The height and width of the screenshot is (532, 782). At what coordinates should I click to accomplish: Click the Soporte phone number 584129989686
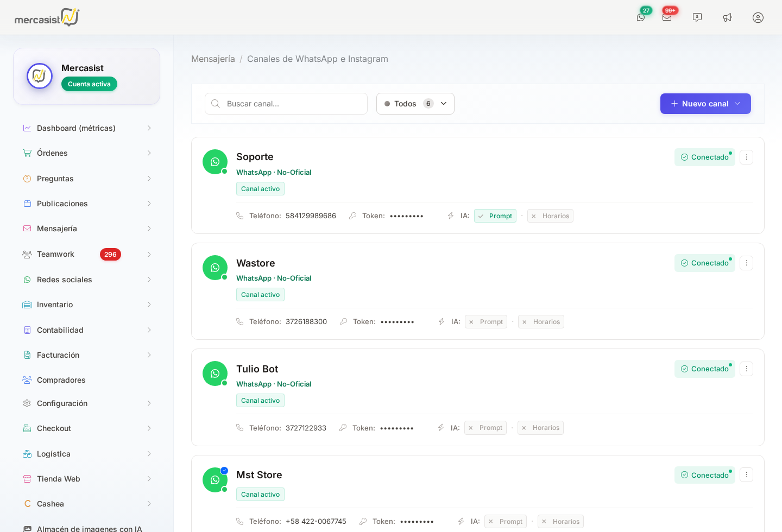[311, 216]
